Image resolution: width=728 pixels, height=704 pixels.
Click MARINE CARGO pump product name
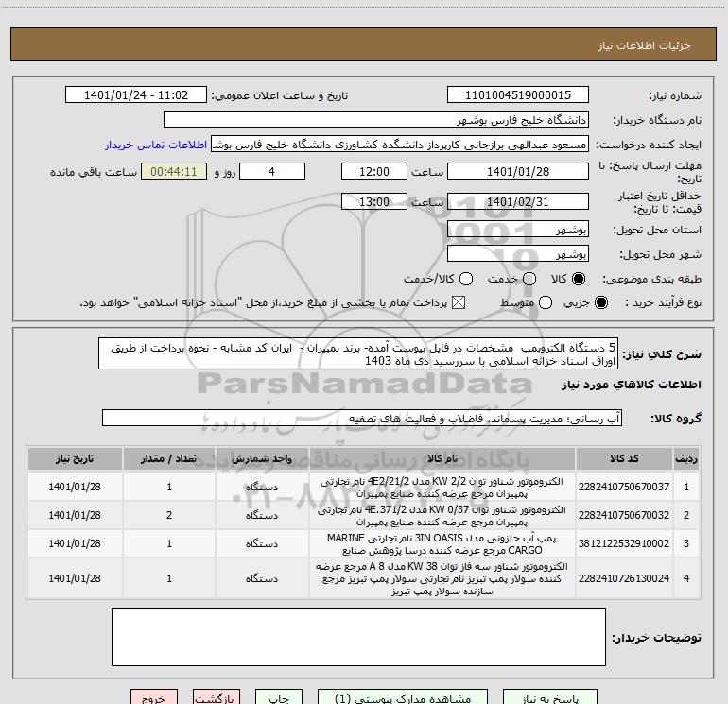[442, 544]
